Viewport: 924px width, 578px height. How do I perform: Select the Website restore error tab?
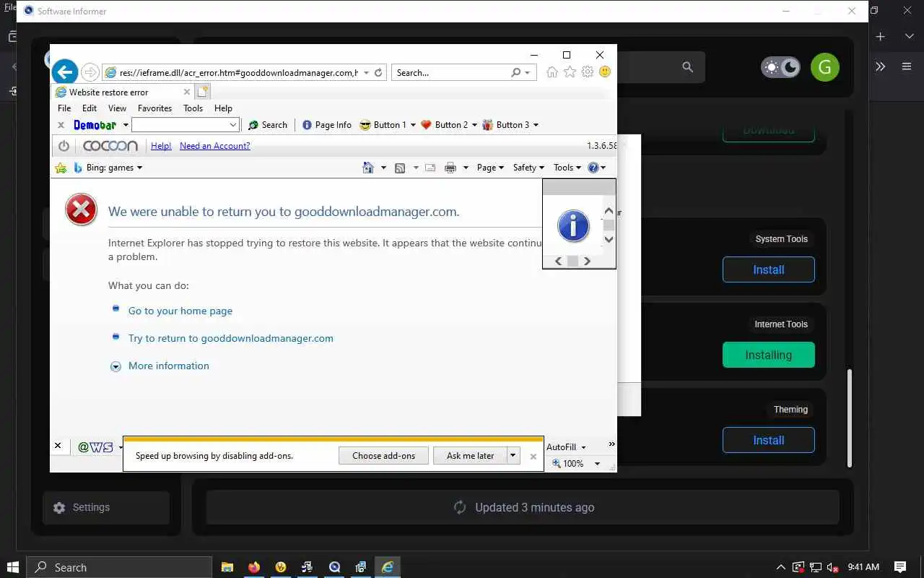(122, 92)
